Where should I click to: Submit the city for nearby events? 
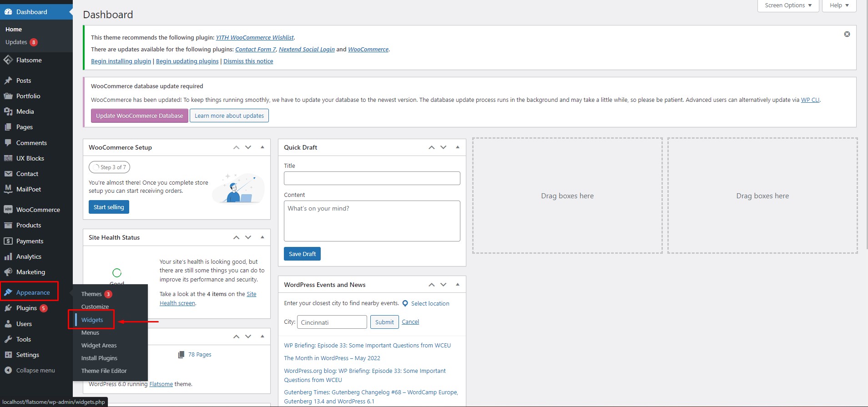pos(384,322)
